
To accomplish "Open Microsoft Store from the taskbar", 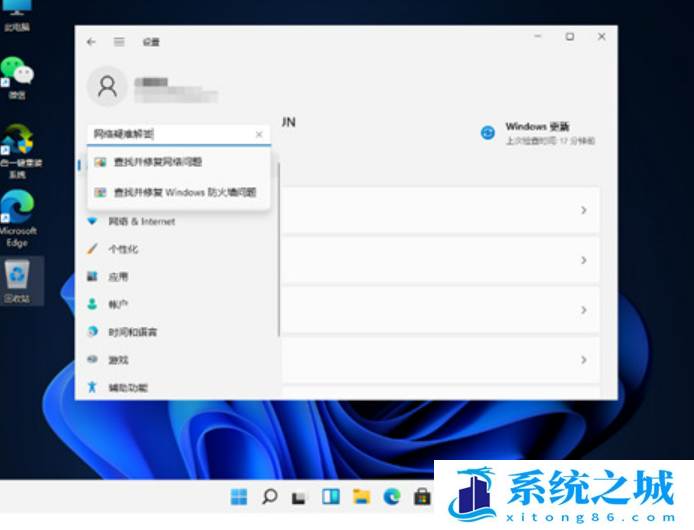I will (x=422, y=496).
